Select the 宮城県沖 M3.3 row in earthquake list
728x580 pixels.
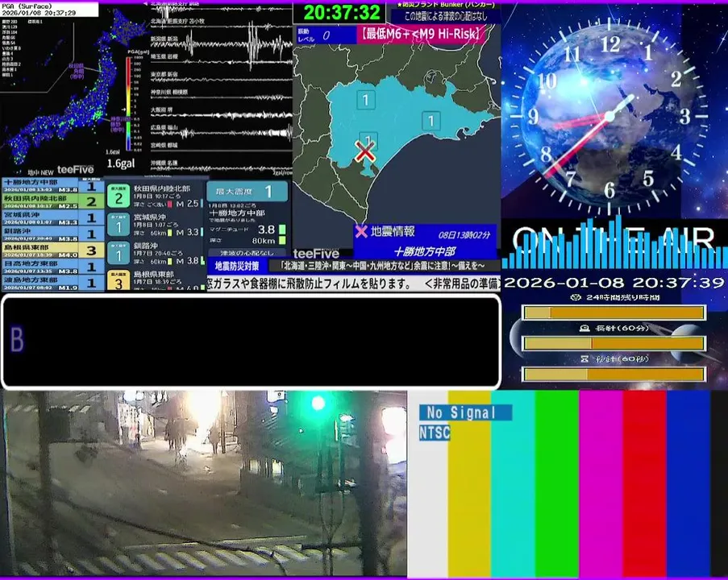[53, 218]
